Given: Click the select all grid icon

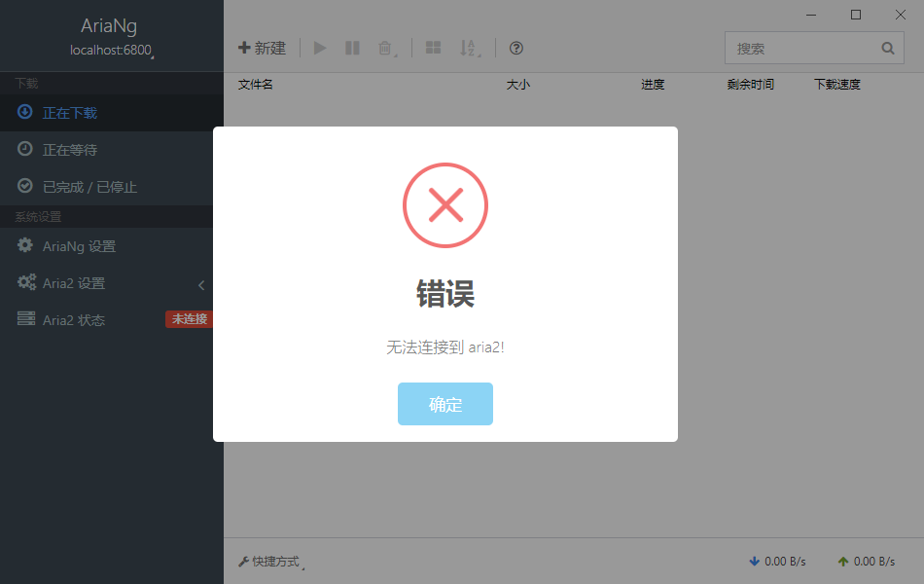Looking at the screenshot, I should pyautogui.click(x=433, y=49).
